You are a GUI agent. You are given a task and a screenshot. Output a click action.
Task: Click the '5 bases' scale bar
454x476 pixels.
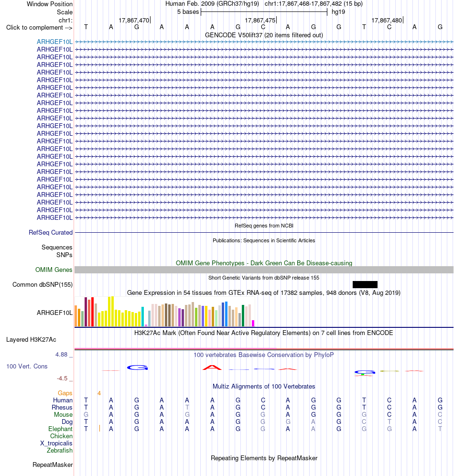click(264, 12)
